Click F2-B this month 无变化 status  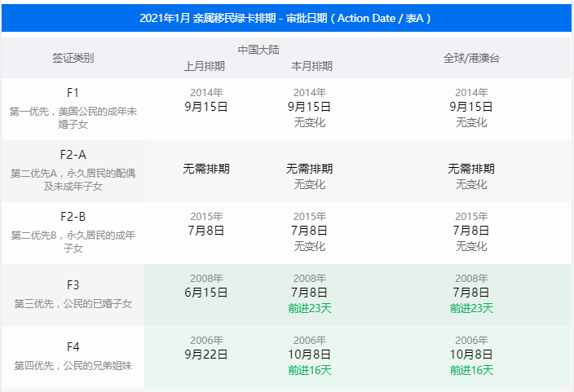pos(310,246)
